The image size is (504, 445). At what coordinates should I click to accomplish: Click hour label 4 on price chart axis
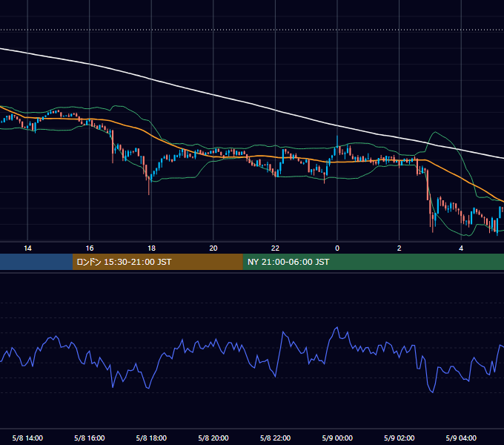coord(461,248)
